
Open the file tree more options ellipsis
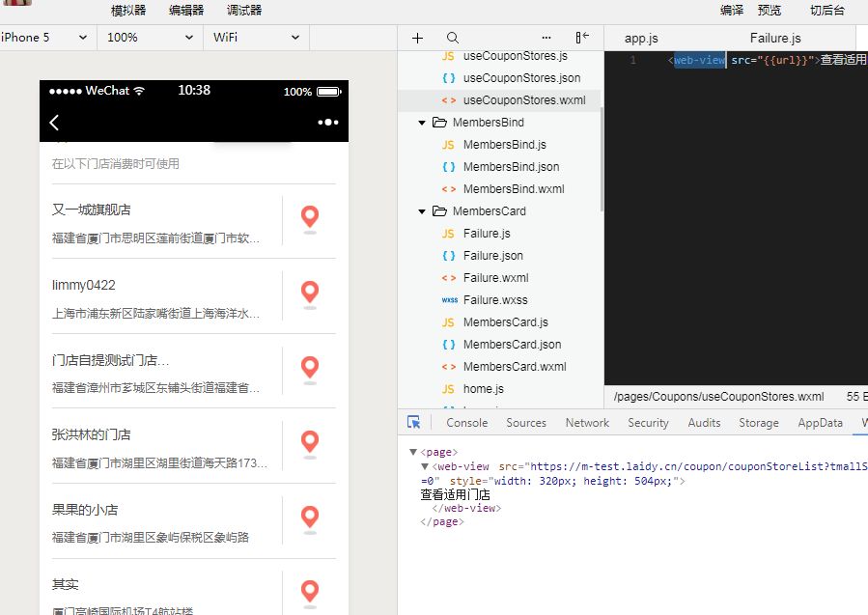[x=546, y=38]
